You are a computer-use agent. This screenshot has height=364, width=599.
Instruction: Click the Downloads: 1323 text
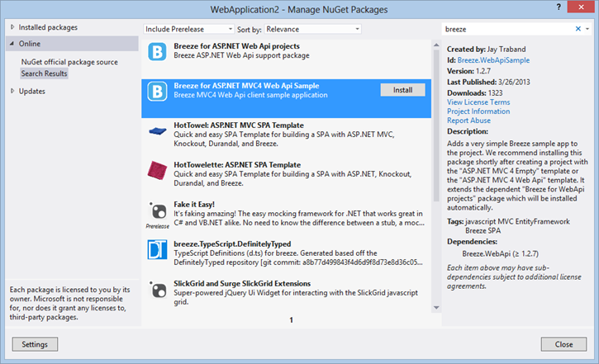(x=475, y=92)
